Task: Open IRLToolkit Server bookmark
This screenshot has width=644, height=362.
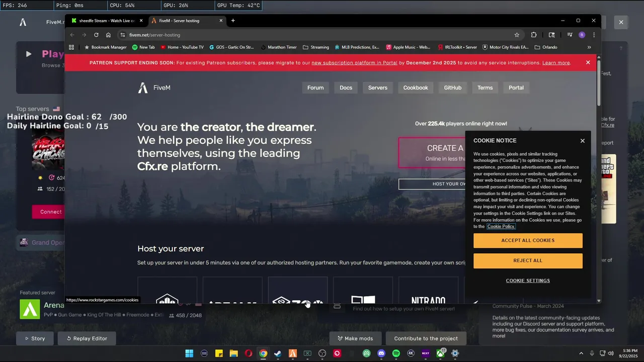Action: [x=457, y=47]
